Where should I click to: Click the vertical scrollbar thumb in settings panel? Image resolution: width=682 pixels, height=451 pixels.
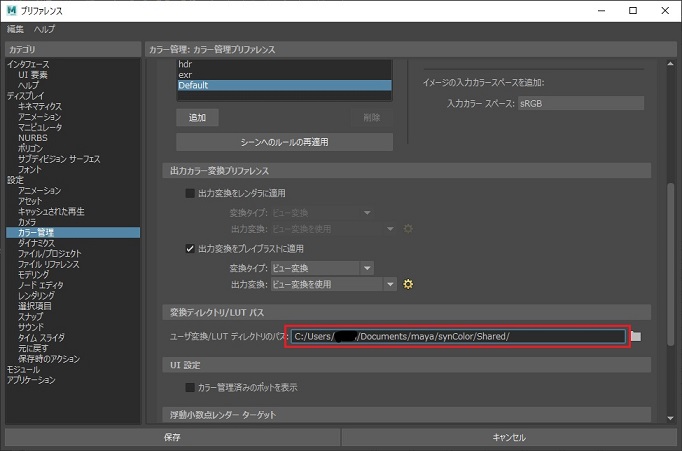point(670,264)
